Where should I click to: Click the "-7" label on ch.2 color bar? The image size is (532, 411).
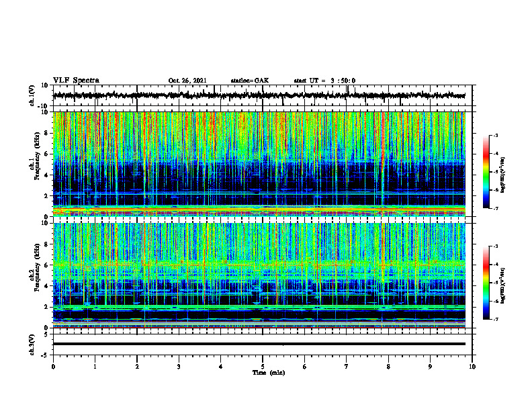pyautogui.click(x=495, y=320)
